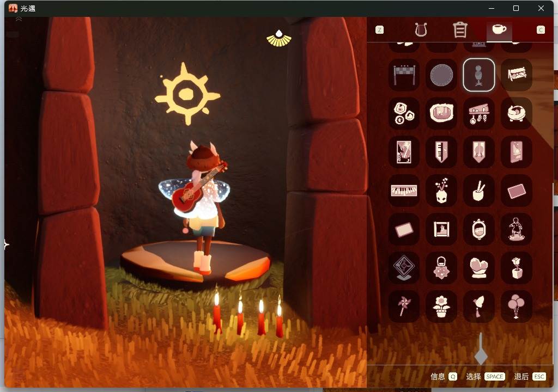
Task: Click the Z key previous-tab button
Action: pyautogui.click(x=380, y=30)
